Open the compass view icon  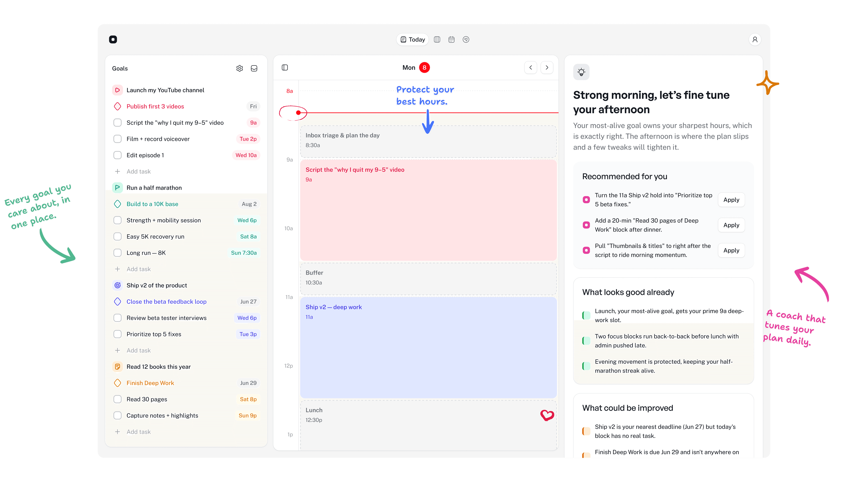466,39
